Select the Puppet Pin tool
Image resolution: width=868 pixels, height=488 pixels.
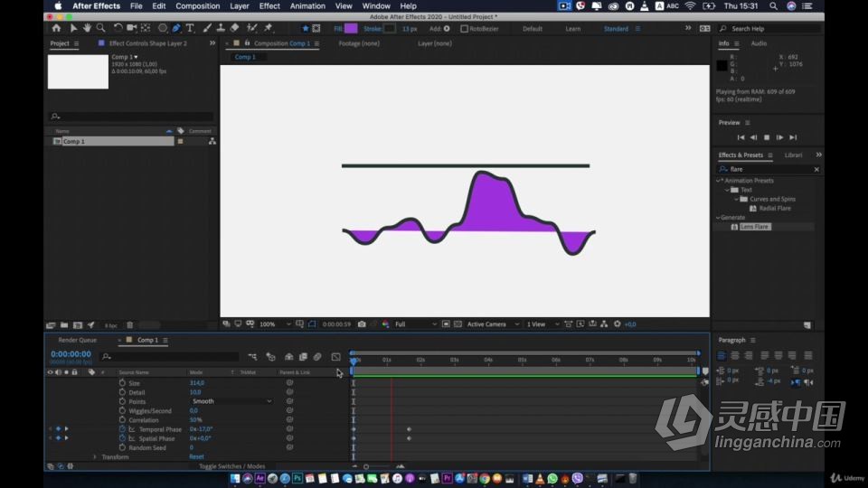[269, 28]
